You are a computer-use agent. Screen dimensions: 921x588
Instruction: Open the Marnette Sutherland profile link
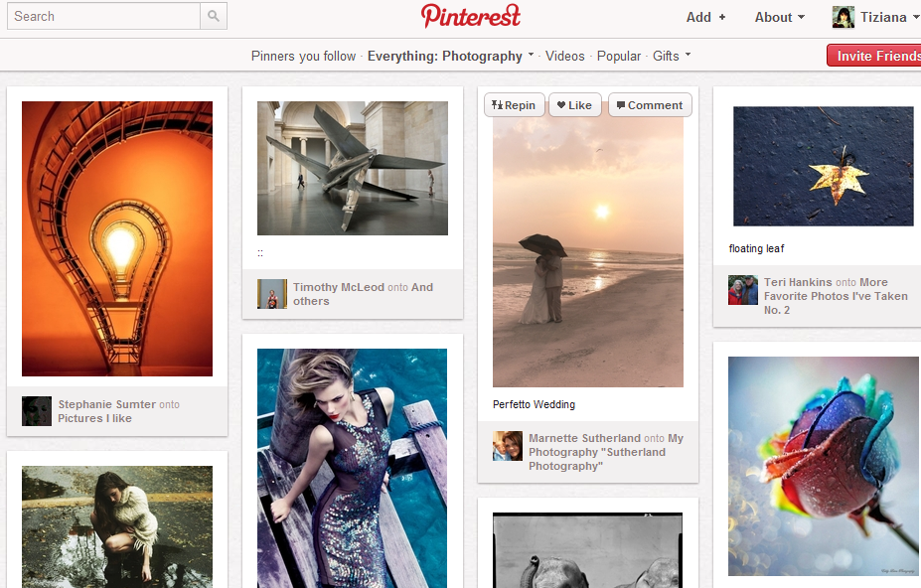pyautogui.click(x=584, y=438)
